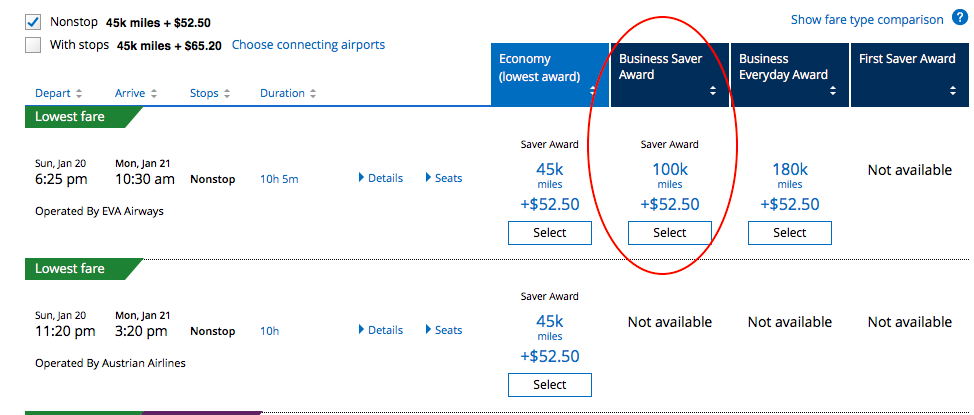Expand Seats for the EVA Airways flight
The width and height of the screenshot is (974, 415).
tap(444, 178)
